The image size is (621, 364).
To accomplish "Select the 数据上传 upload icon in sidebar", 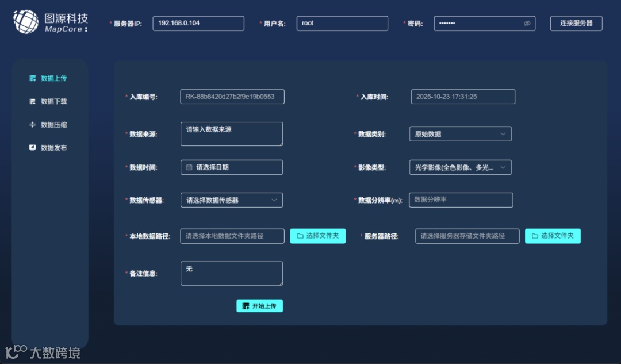I will [32, 78].
